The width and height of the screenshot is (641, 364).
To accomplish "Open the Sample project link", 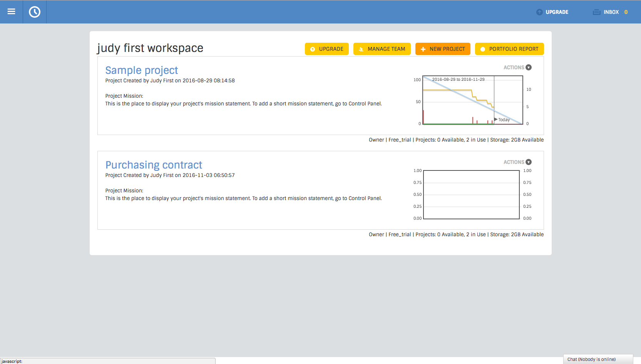I will (x=142, y=70).
